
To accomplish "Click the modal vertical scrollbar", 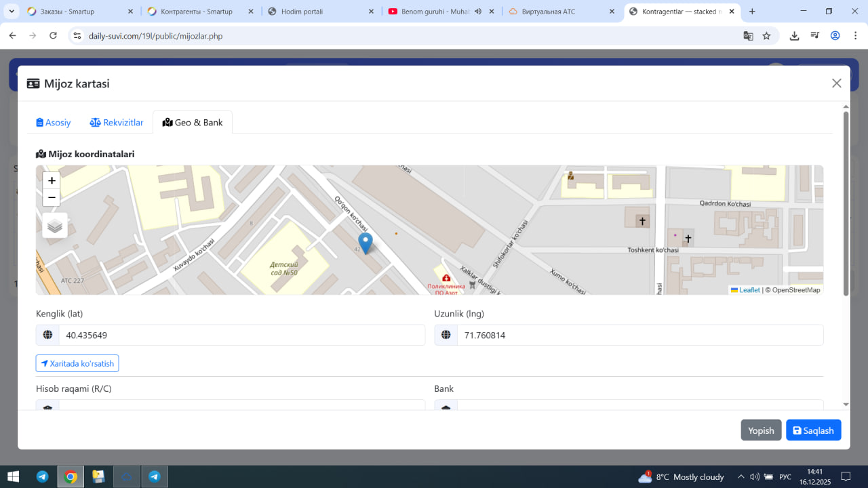I will pyautogui.click(x=846, y=203).
